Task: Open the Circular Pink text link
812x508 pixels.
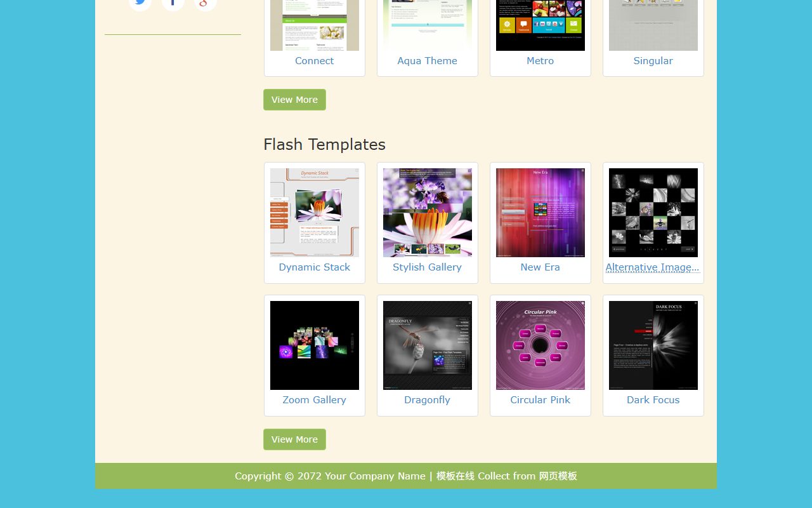Action: 540,400
